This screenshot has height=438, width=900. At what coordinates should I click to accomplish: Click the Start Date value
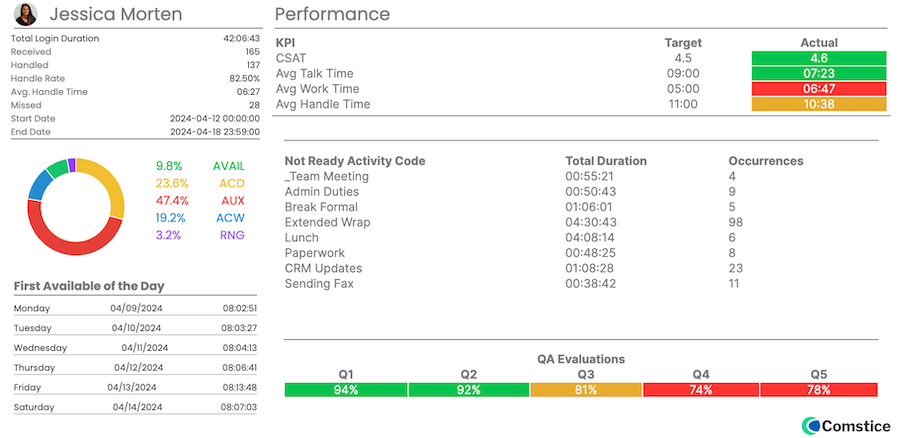[214, 118]
